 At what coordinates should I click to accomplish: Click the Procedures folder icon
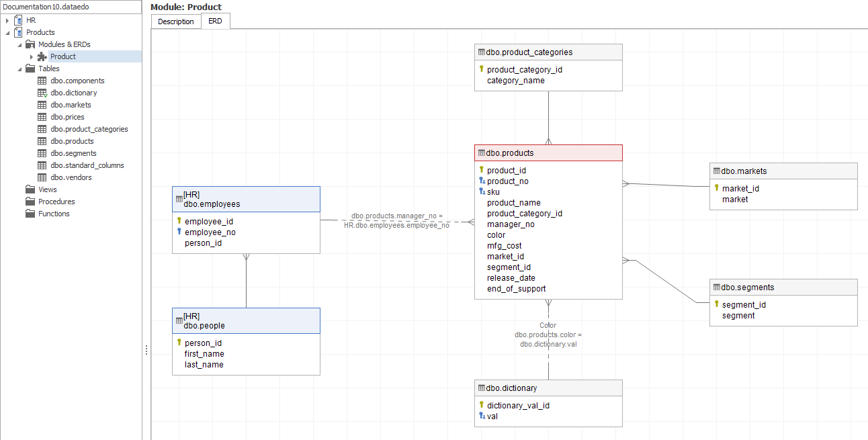click(x=30, y=202)
